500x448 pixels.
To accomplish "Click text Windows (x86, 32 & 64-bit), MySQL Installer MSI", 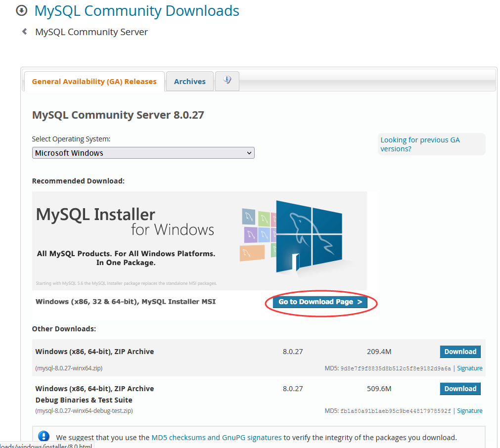I will click(126, 302).
